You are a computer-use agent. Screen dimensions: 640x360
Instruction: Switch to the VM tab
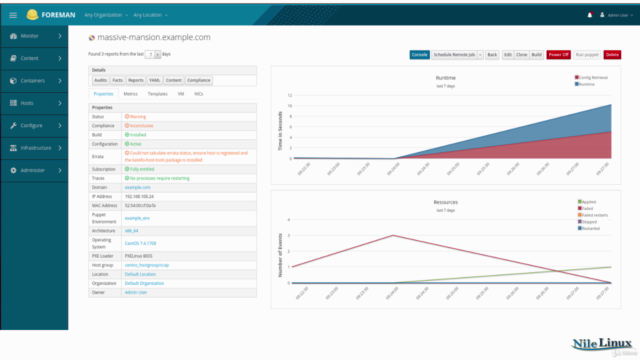pos(181,94)
